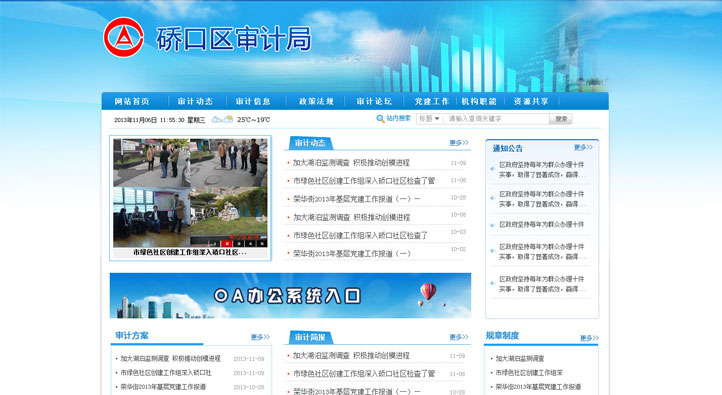
Task: Focus the search keyword input field
Action: point(496,119)
